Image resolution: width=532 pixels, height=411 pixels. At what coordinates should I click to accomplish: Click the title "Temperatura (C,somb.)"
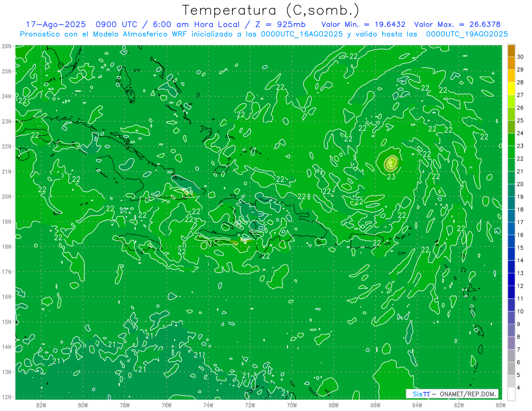(270, 10)
